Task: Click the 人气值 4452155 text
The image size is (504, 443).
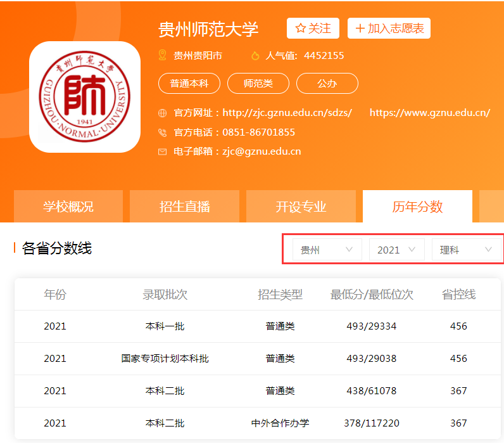Action: [x=305, y=56]
